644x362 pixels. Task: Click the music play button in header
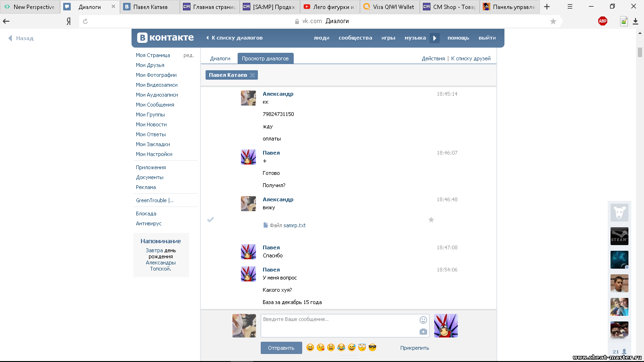[x=435, y=38]
